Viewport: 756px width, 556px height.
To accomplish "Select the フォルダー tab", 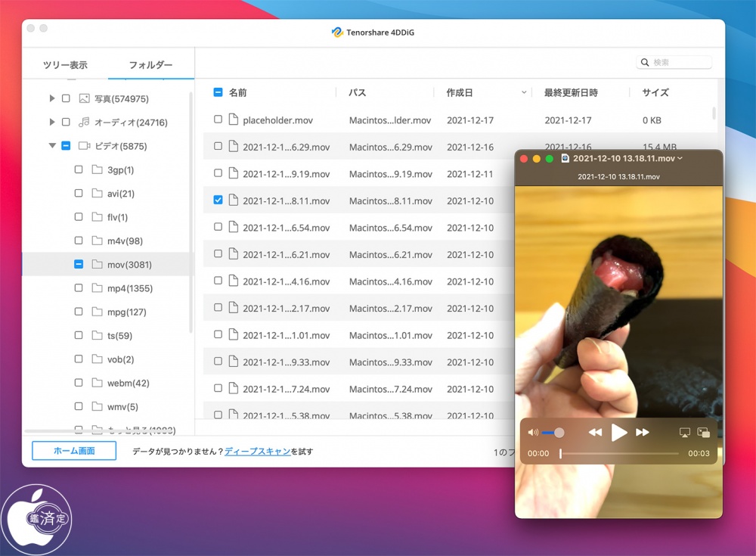I will point(150,65).
